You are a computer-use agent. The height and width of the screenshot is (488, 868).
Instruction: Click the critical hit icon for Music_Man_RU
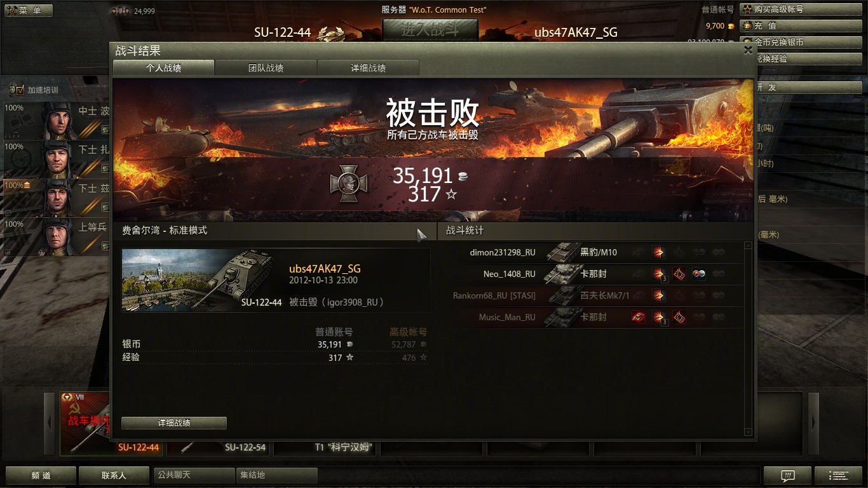click(679, 317)
